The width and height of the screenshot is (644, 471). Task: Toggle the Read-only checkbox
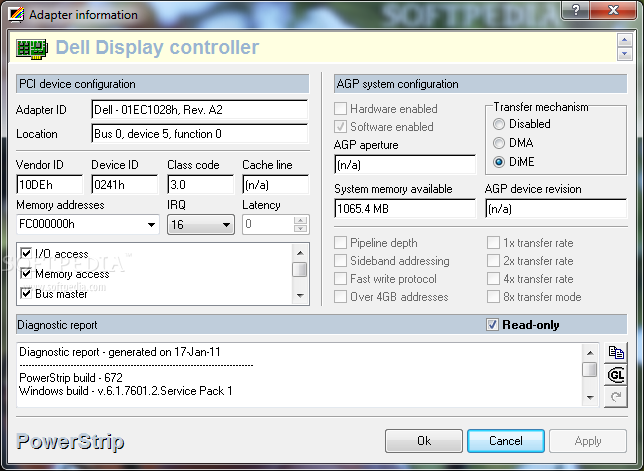click(x=492, y=325)
